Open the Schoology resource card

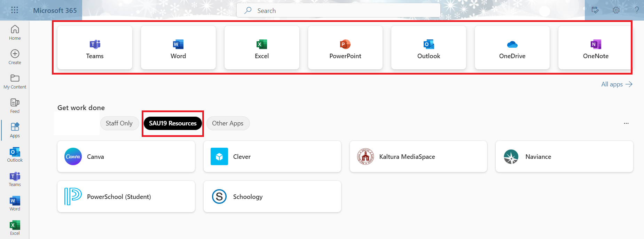[272, 196]
